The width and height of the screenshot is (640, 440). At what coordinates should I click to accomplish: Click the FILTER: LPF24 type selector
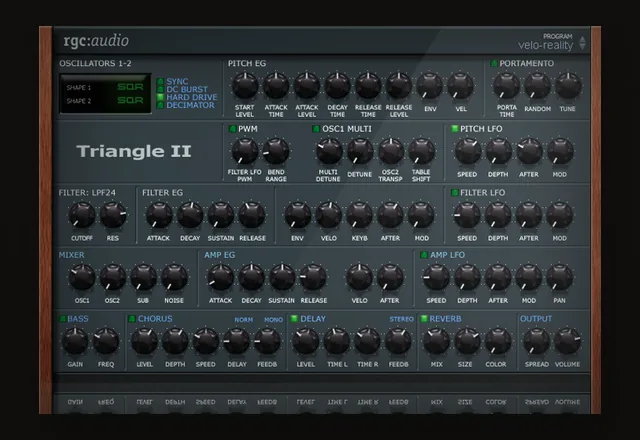click(87, 193)
